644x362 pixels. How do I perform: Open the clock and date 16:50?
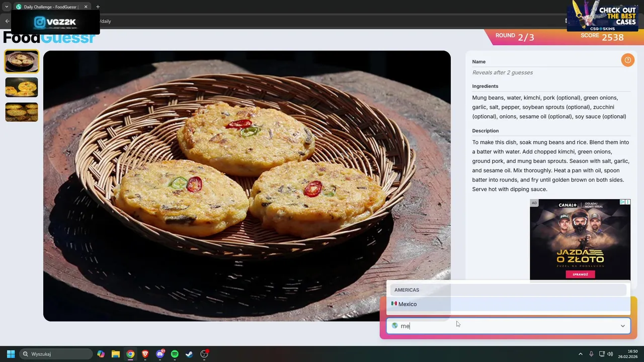(628, 354)
